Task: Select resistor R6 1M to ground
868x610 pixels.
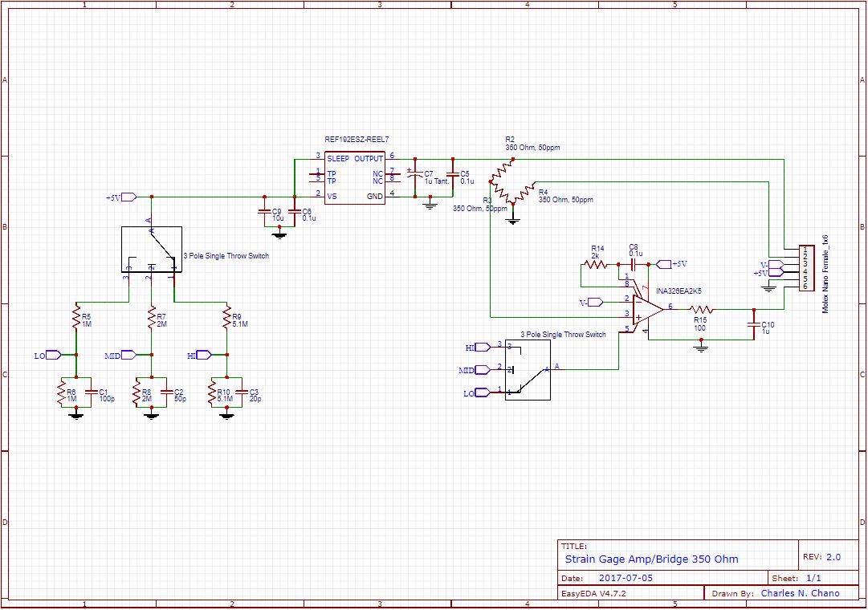Action: click(61, 392)
